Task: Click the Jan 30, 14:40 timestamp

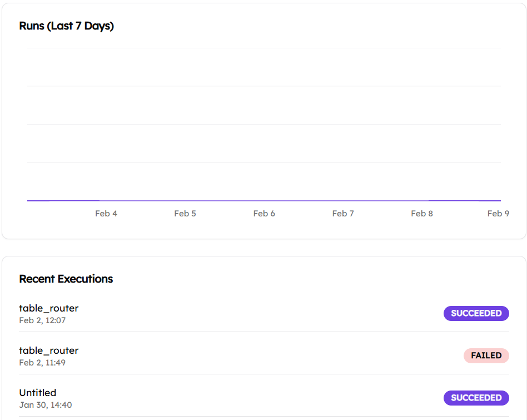Action: [x=45, y=405]
